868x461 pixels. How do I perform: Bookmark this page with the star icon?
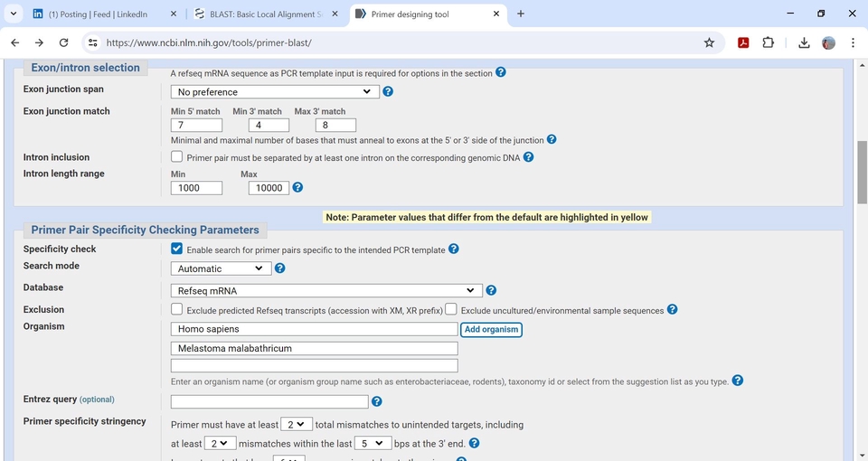pos(709,42)
